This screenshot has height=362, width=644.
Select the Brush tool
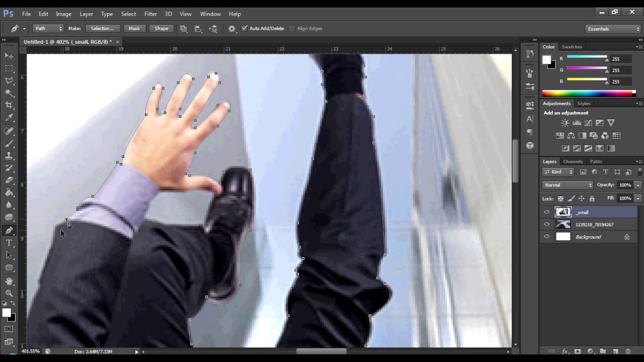tap(9, 143)
